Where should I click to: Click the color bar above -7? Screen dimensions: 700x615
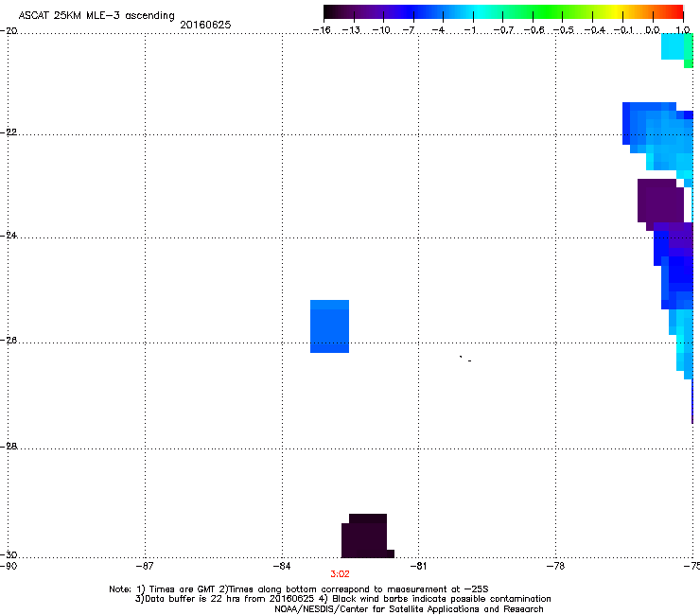(413, 11)
